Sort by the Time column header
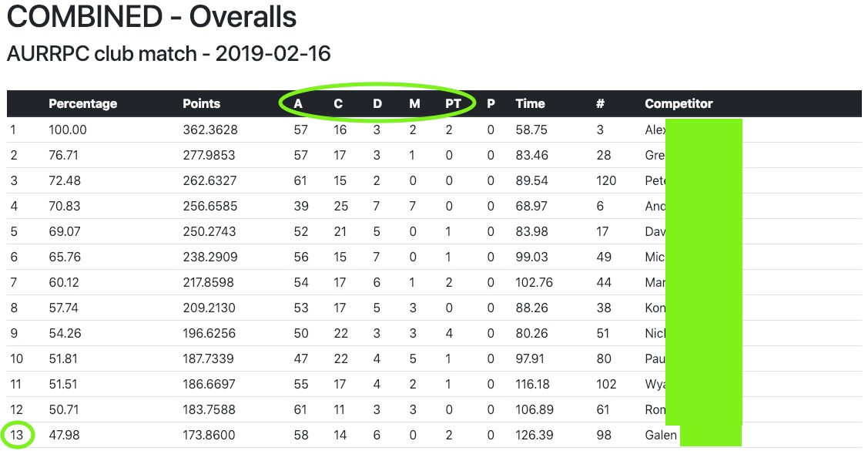868x451 pixels. (x=530, y=104)
